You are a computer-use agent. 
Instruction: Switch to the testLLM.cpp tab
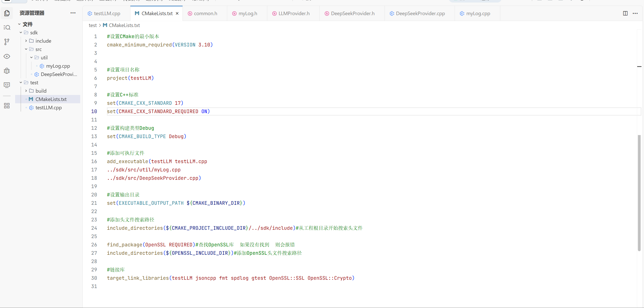click(x=107, y=13)
